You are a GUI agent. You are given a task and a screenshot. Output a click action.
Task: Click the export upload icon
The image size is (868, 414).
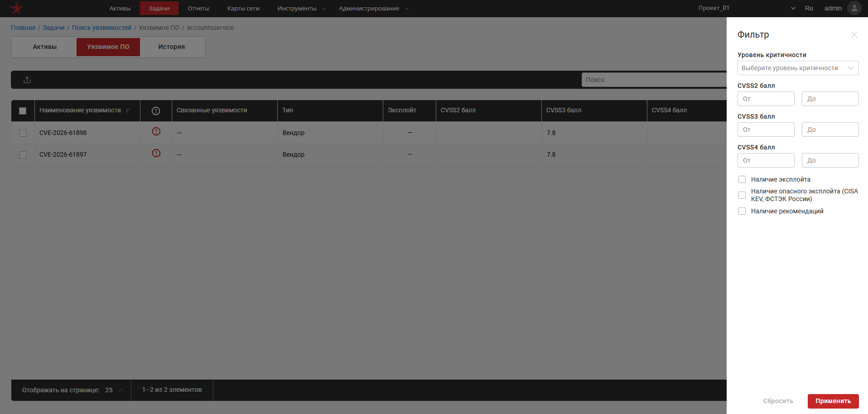[x=27, y=80]
